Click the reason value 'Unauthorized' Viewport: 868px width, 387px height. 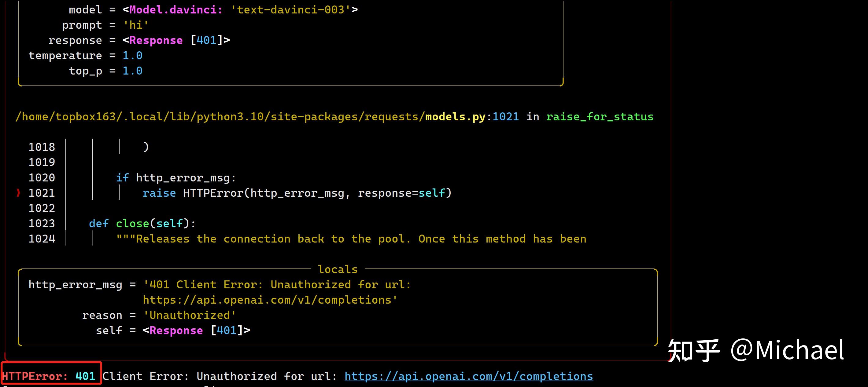189,315
